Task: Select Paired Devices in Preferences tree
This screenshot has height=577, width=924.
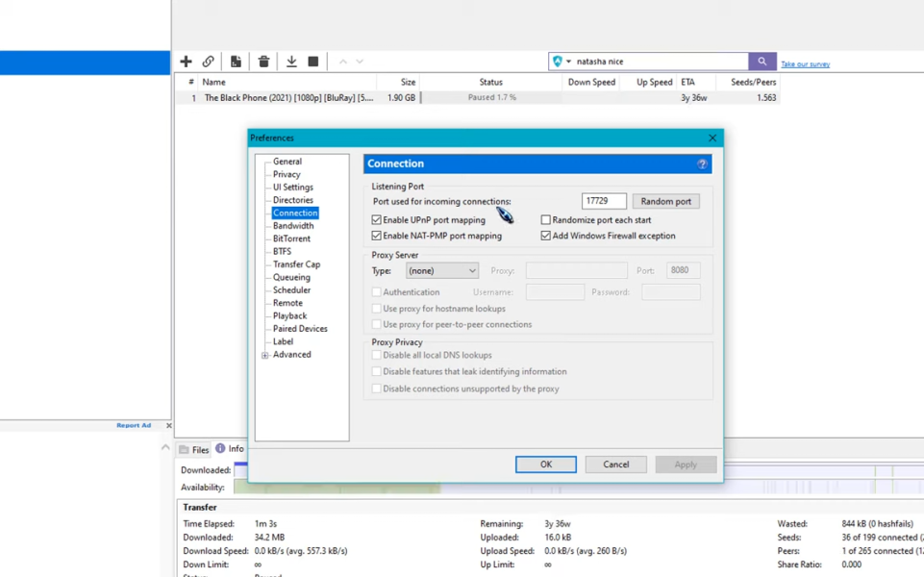Action: click(x=300, y=329)
